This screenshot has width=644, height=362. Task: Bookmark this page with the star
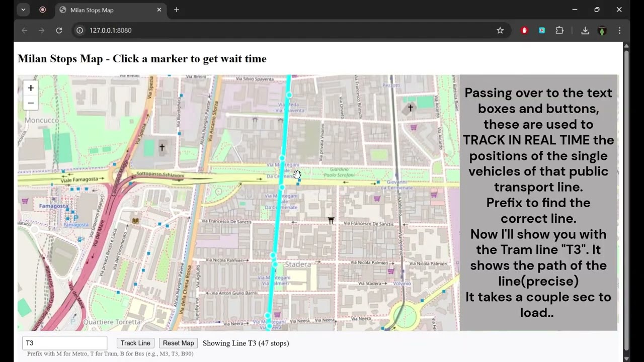point(500,30)
